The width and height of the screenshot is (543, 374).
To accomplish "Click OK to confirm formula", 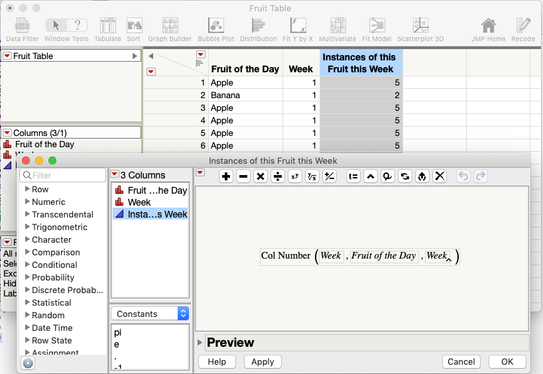I will pyautogui.click(x=507, y=362).
